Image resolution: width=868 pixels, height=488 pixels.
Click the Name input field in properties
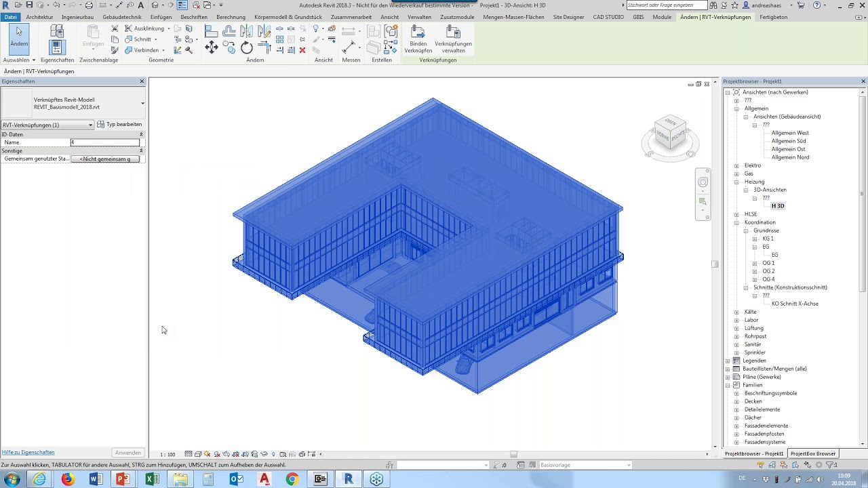[x=105, y=142]
